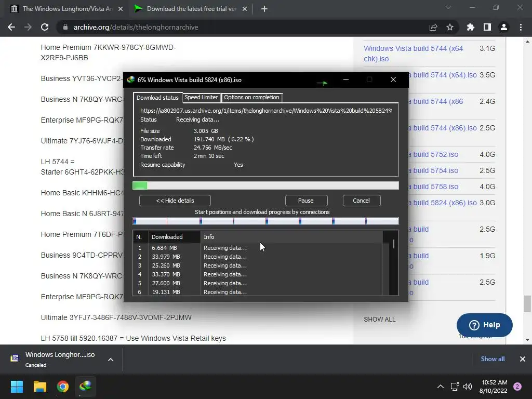Screen dimensions: 532x399
Task: Click the Chrome icon in the taskbar
Action: tap(63, 387)
